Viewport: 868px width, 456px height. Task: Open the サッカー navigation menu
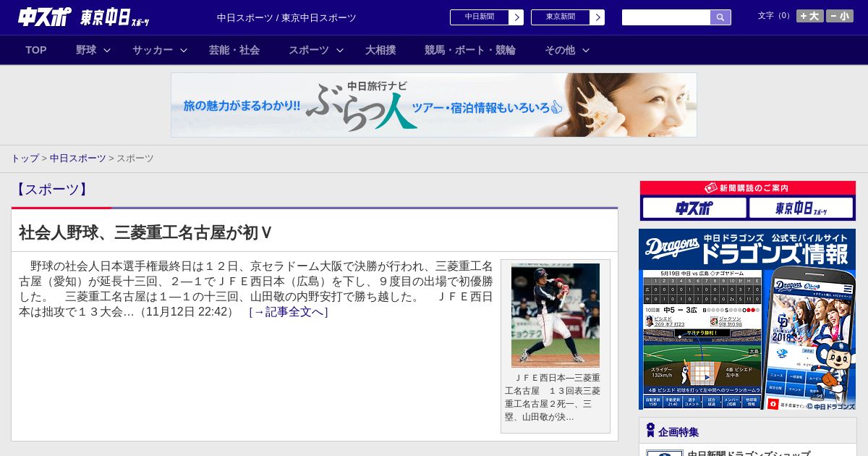coord(153,50)
